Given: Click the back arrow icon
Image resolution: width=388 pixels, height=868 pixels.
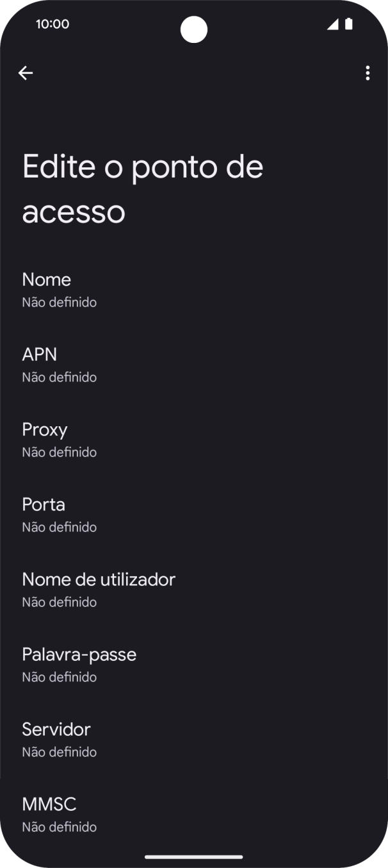Looking at the screenshot, I should (26, 72).
